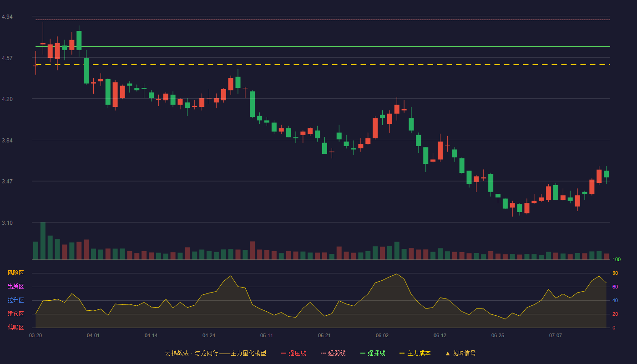637x364 pixels.
Task: Click the 3.84 price axis label
Action: (7, 141)
